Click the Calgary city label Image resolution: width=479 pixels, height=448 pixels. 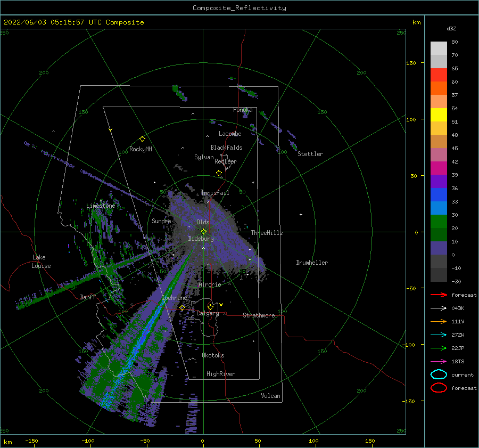pyautogui.click(x=208, y=313)
